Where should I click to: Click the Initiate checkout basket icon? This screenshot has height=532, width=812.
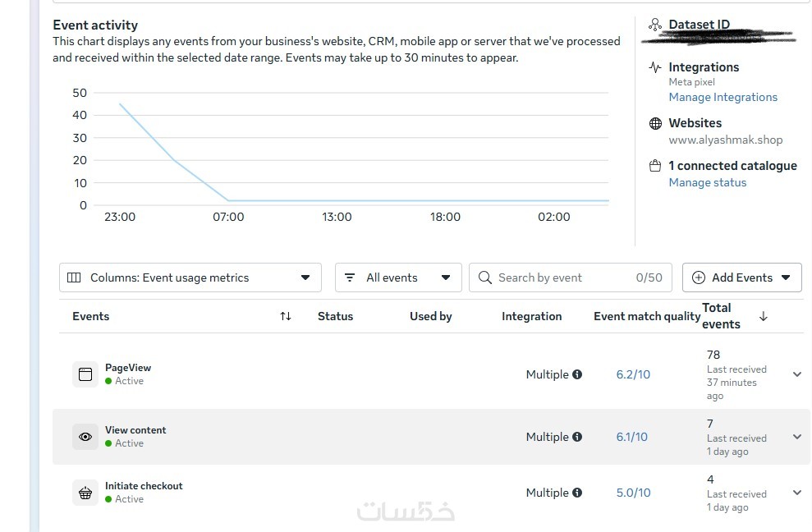(x=85, y=493)
